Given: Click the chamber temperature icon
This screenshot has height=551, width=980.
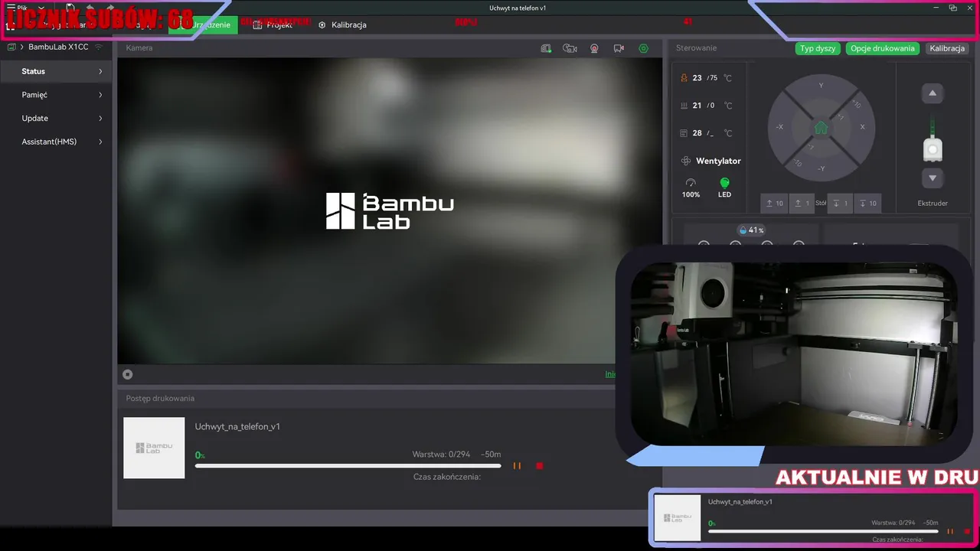Looking at the screenshot, I should [684, 133].
